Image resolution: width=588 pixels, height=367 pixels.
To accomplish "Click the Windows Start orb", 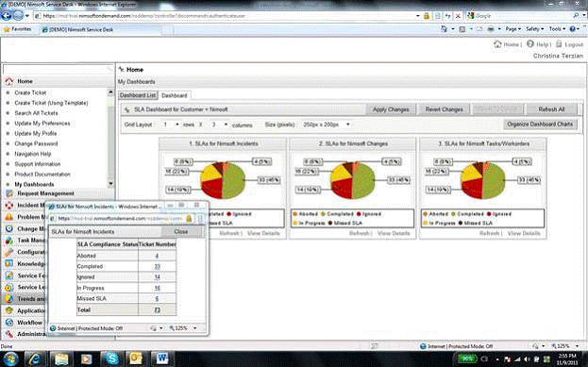I will pos(10,359).
